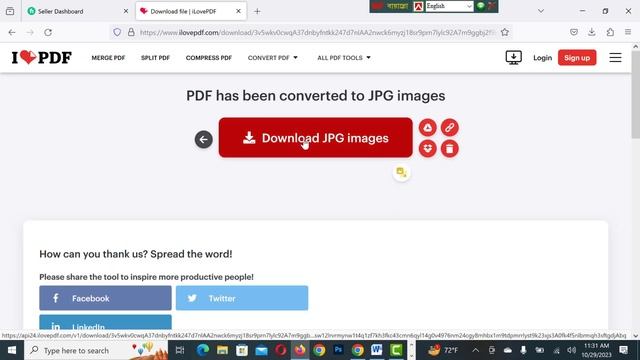Open the desktop app download icon

(513, 58)
